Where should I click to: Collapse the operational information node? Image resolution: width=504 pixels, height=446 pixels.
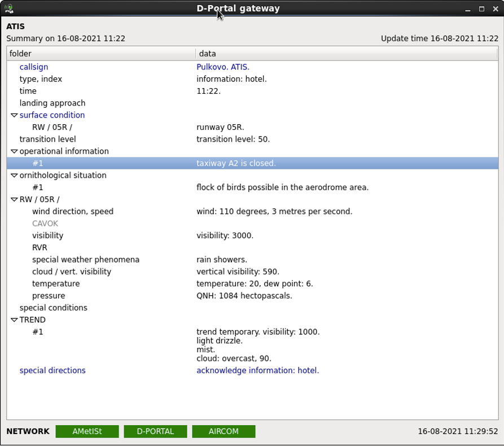pyautogui.click(x=14, y=151)
